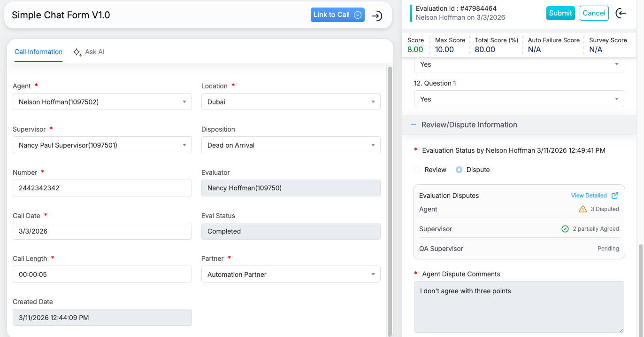The image size is (644, 337).
Task: Open the Agent dropdown
Action: tap(102, 102)
